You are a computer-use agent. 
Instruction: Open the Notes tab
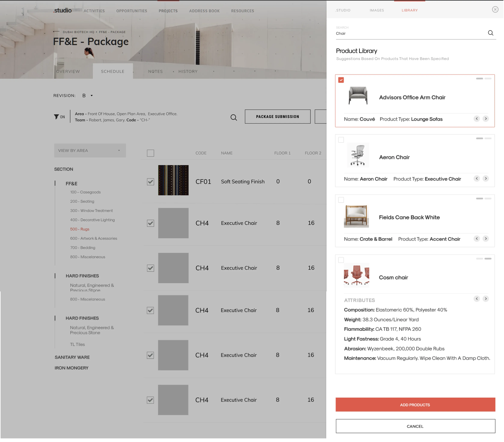tap(155, 72)
